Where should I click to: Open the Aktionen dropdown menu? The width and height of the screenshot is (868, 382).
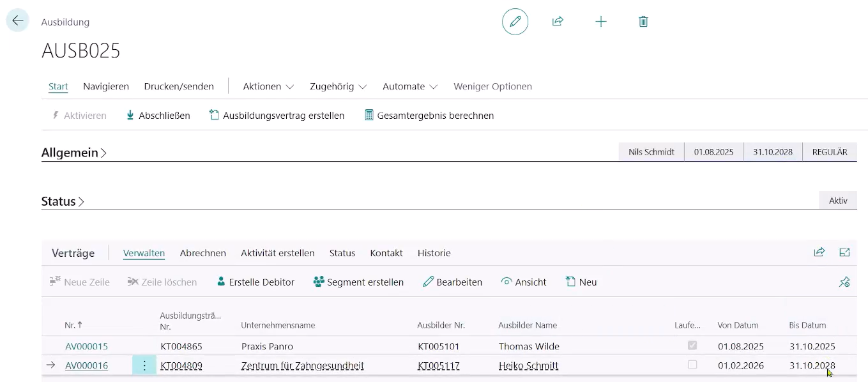point(268,86)
